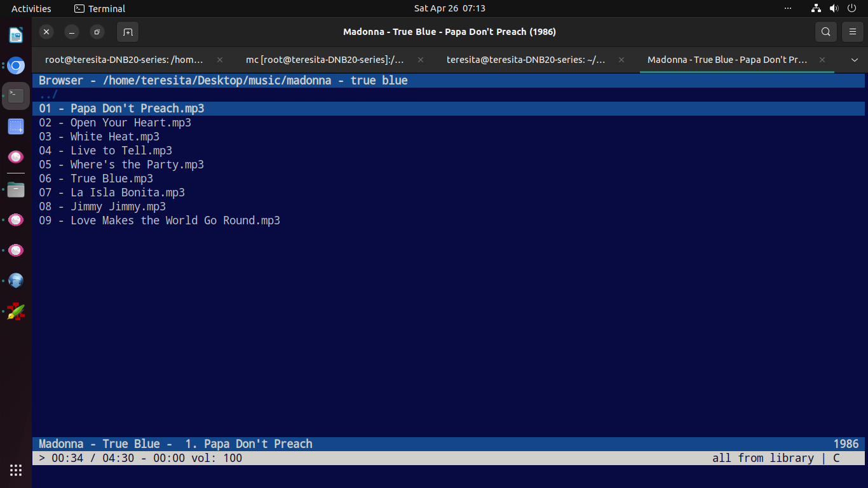Select 06 - True Blue.mp3
The height and width of the screenshot is (488, 868).
pos(96,179)
